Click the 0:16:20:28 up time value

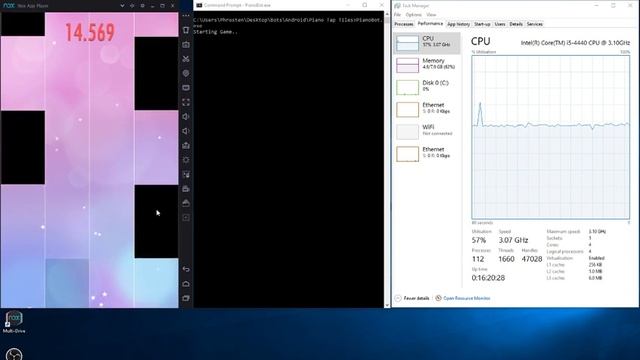[488, 278]
